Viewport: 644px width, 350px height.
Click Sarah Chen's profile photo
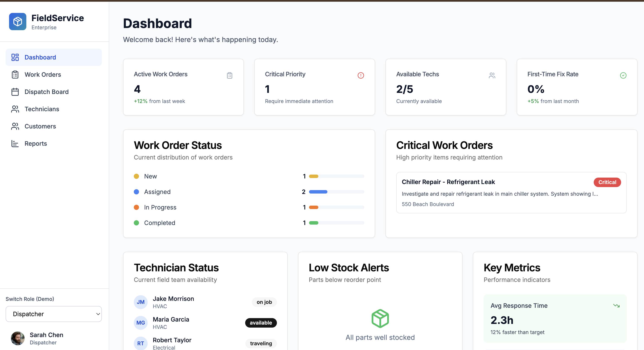[17, 338]
